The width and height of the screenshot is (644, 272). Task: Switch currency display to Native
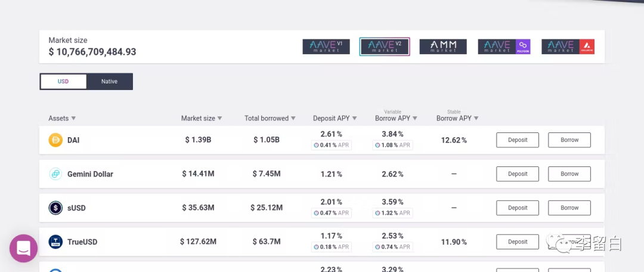pos(110,81)
